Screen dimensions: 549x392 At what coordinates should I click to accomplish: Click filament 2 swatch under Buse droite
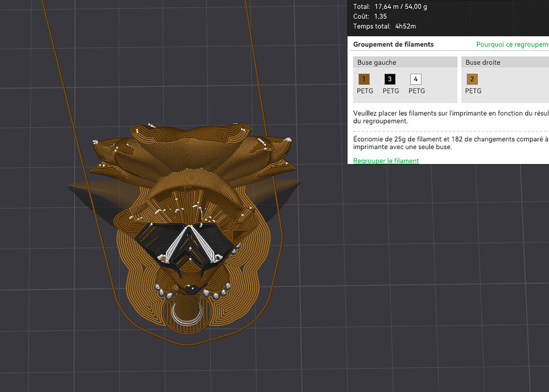(x=472, y=79)
